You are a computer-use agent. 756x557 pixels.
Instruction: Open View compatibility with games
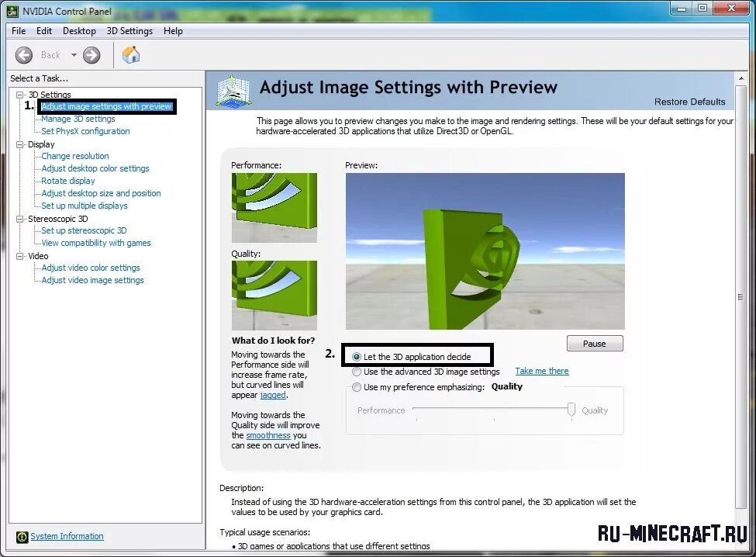point(96,243)
